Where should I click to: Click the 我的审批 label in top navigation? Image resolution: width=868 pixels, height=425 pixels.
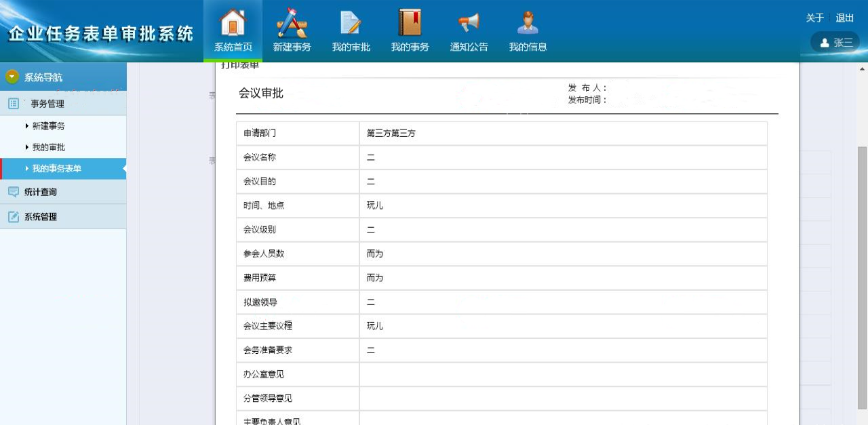pos(351,47)
